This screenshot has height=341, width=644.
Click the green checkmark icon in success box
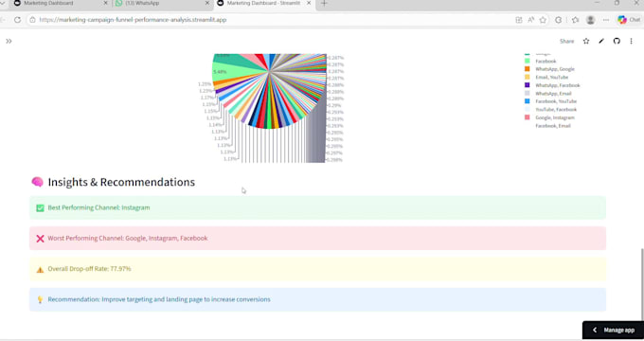pyautogui.click(x=40, y=208)
